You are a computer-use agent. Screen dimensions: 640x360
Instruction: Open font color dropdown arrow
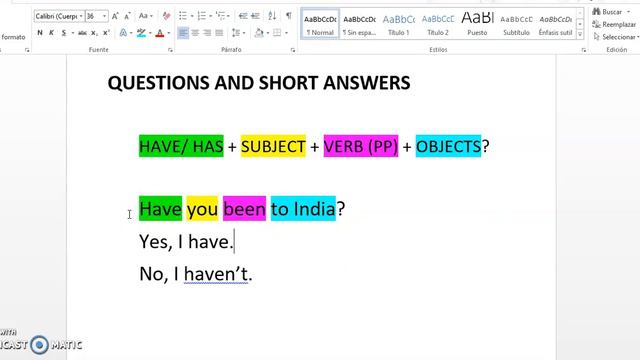point(169,33)
